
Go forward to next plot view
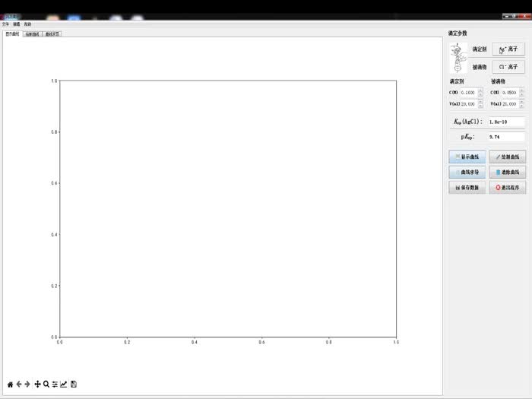[x=27, y=385]
